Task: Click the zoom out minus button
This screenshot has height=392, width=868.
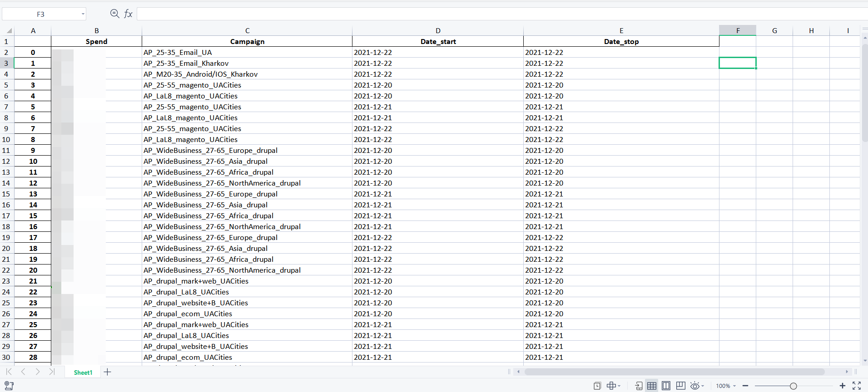Action: coord(745,386)
